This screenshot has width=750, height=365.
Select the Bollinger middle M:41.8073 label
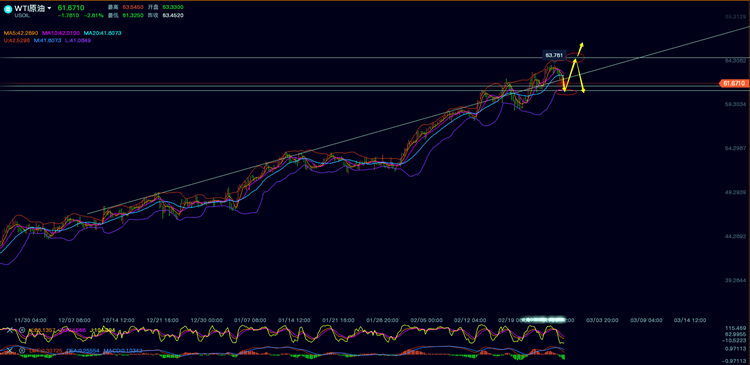click(x=47, y=41)
